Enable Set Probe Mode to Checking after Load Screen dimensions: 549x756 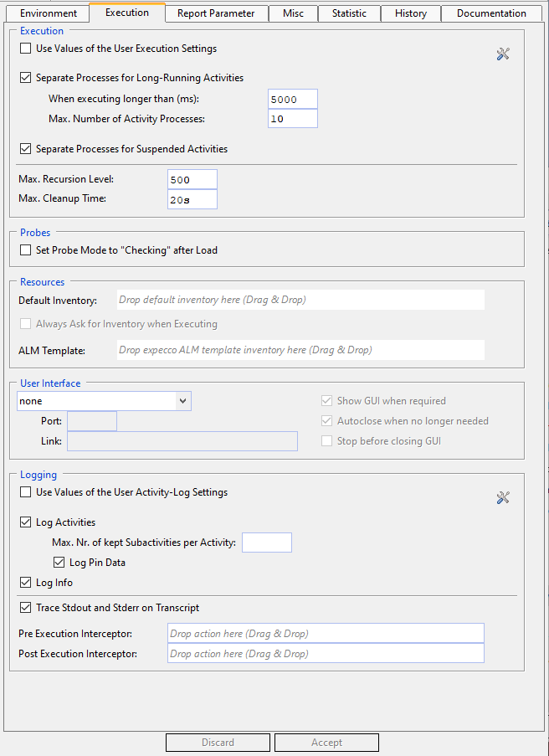[26, 250]
